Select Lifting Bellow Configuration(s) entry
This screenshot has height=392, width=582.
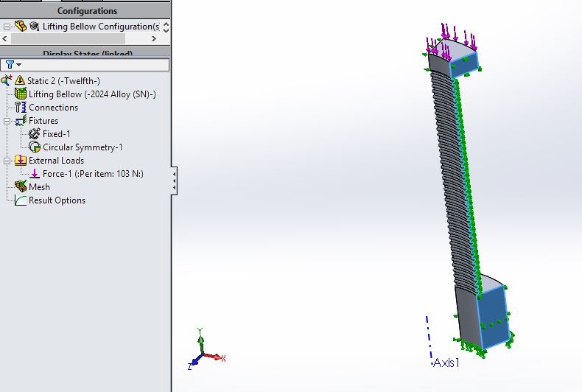coord(101,27)
